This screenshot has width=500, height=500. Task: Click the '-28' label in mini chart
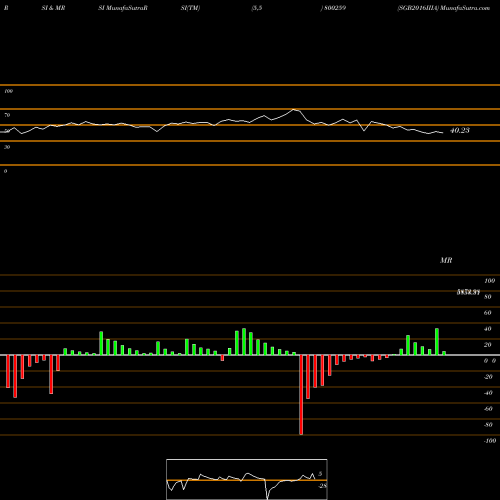tap(323, 486)
